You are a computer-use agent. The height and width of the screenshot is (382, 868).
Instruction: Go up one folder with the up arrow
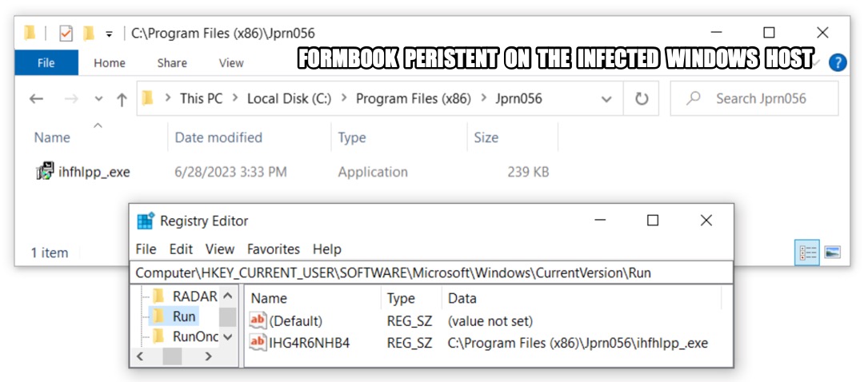122,100
